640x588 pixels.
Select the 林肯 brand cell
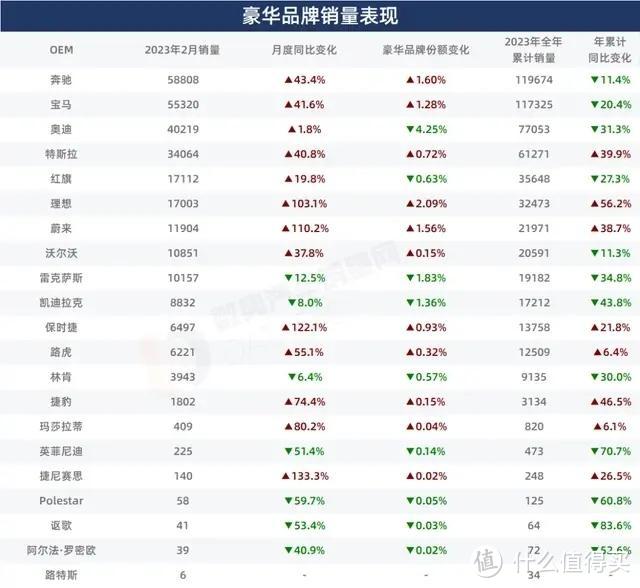point(61,377)
